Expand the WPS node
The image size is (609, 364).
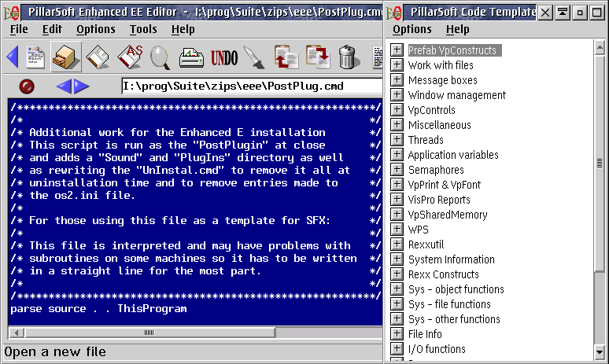click(397, 229)
